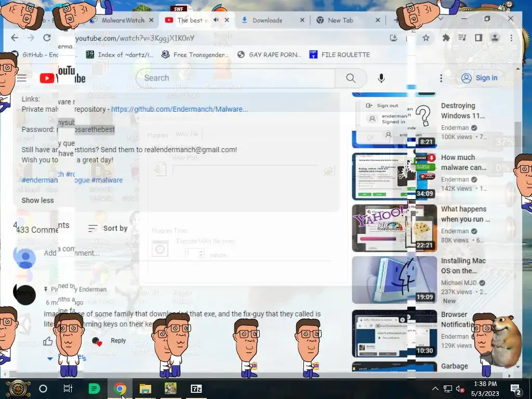This screenshot has width=532, height=399.
Task: Open the Chrome extensions puzzle icon
Action: [446, 38]
